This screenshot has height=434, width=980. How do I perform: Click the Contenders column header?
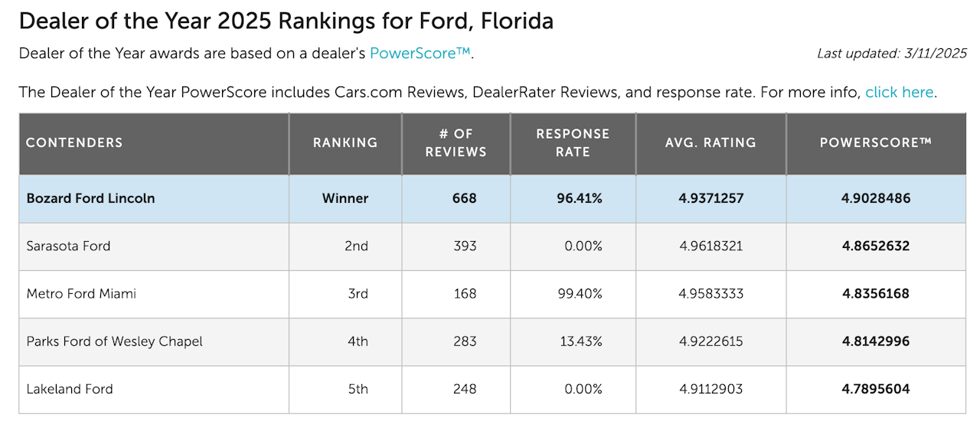[74, 143]
